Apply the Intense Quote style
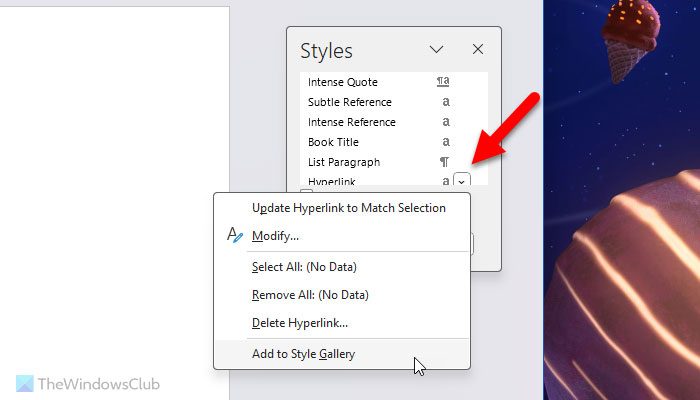 tap(343, 82)
